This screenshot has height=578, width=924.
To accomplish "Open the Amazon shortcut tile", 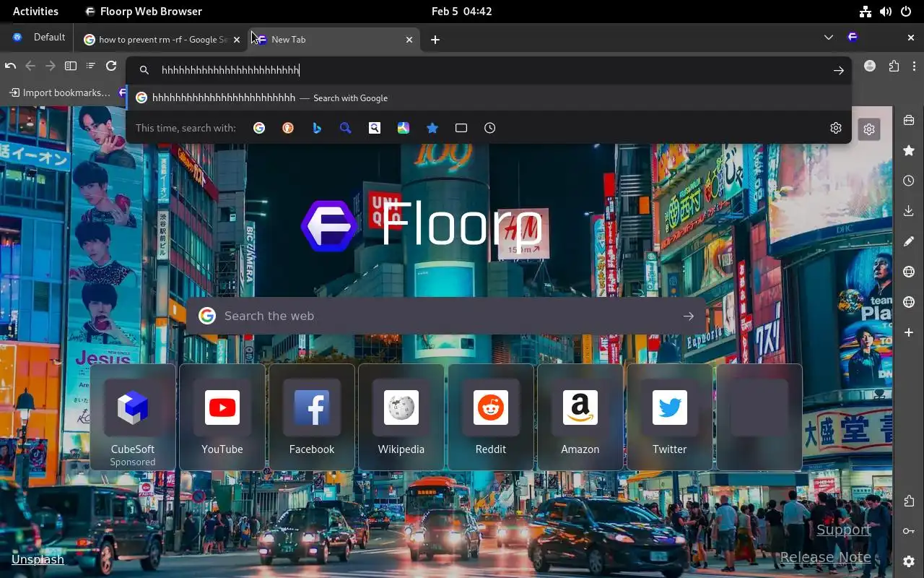I will (580, 418).
